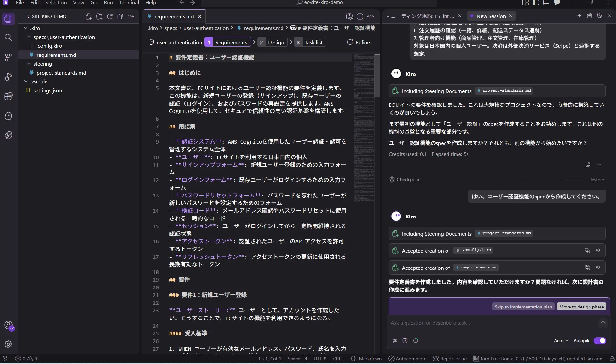Image resolution: width=616 pixels, height=364 pixels.
Task: Toggle the notifications bell
Action: pyautogui.click(x=612, y=359)
